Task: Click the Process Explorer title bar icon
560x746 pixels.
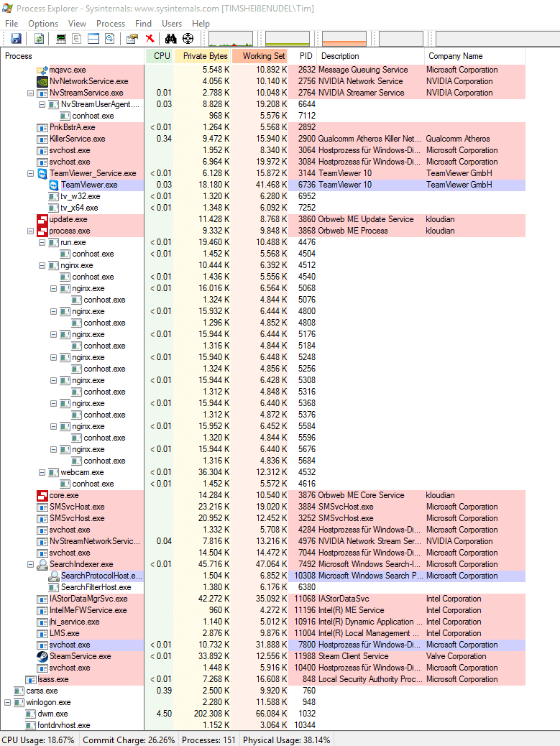Action: point(8,8)
